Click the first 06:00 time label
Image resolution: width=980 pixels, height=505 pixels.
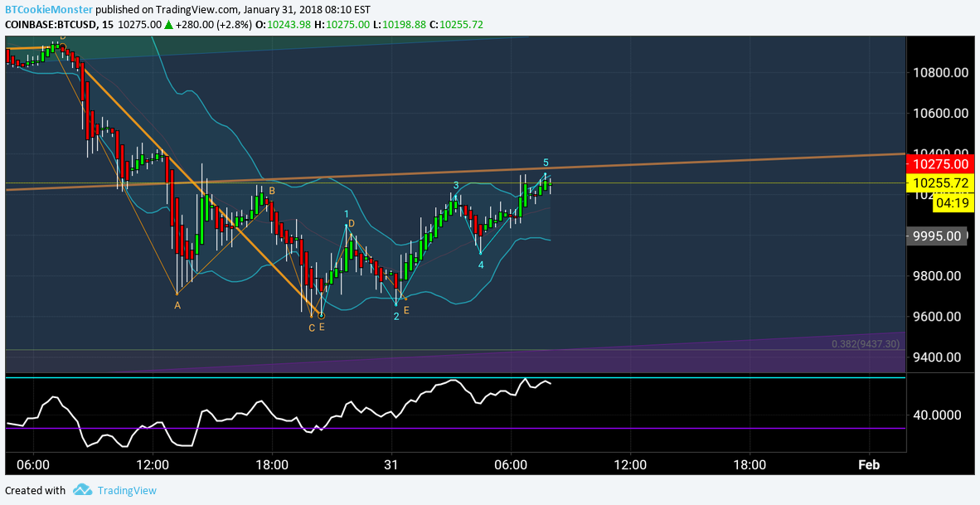click(33, 465)
